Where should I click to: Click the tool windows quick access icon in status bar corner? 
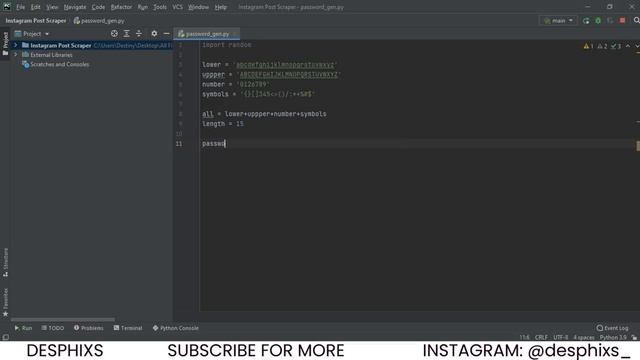[5, 337]
